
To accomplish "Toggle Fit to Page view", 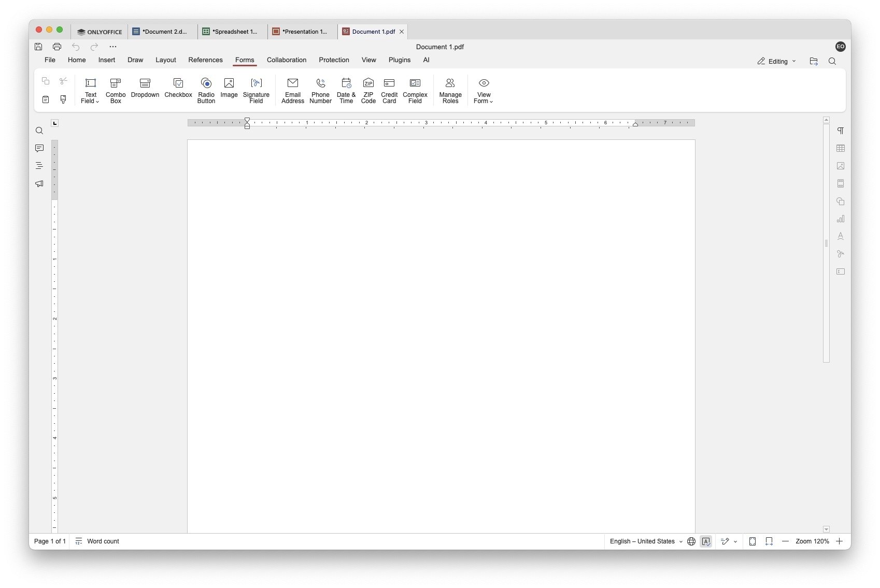I will pos(752,541).
